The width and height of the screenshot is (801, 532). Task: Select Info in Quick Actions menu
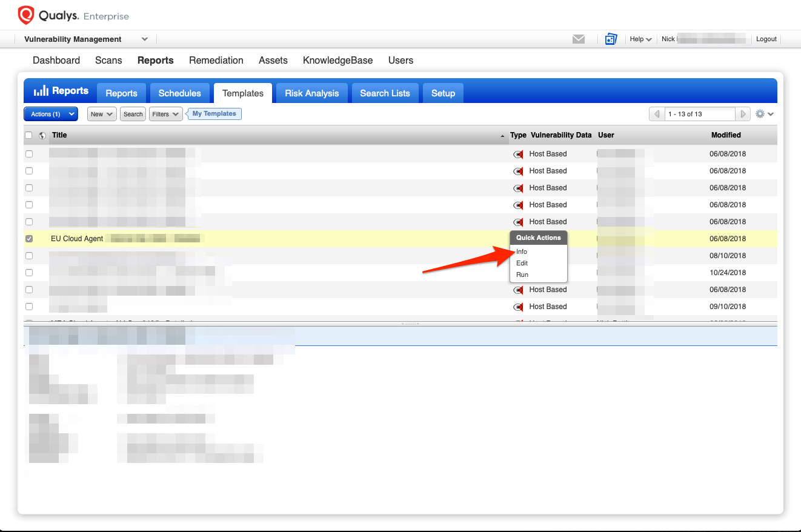[x=522, y=252]
